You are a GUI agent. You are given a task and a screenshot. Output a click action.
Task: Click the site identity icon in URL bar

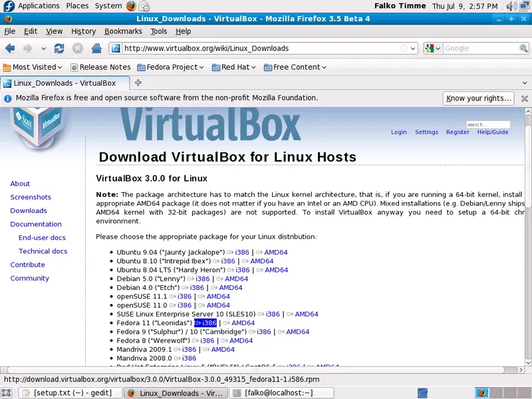tap(116, 48)
